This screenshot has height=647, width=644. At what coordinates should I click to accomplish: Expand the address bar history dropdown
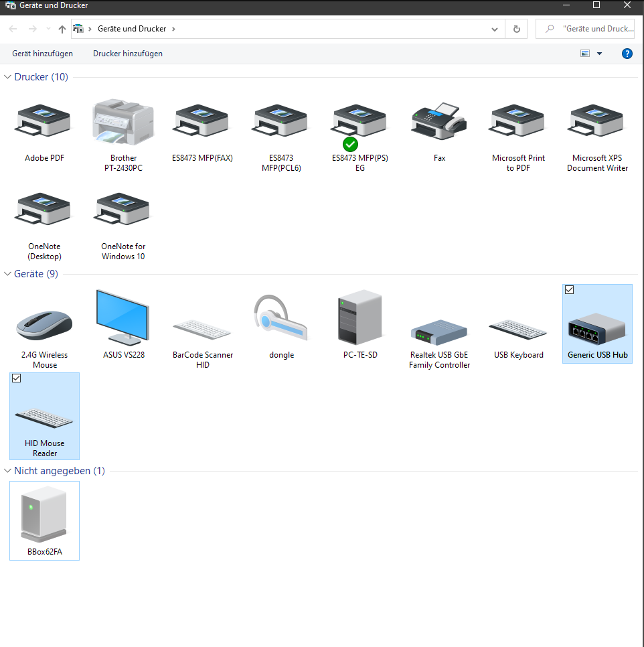pyautogui.click(x=495, y=29)
